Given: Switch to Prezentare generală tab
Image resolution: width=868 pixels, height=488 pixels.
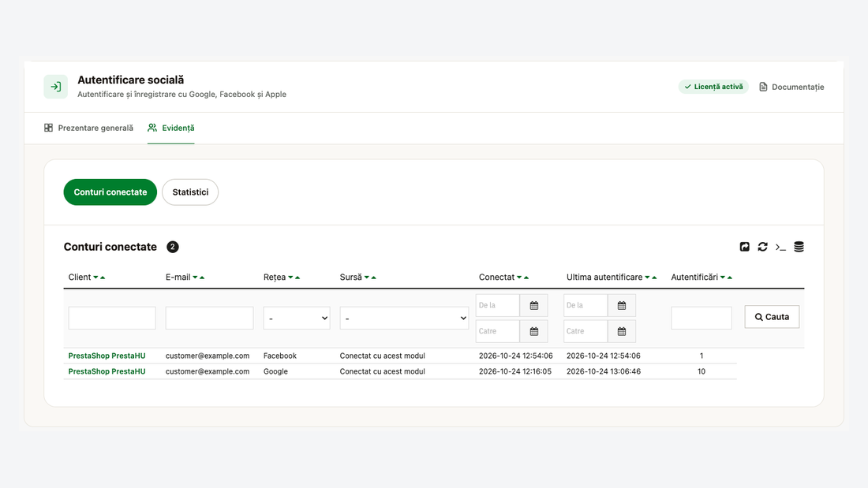Looking at the screenshot, I should (88, 128).
